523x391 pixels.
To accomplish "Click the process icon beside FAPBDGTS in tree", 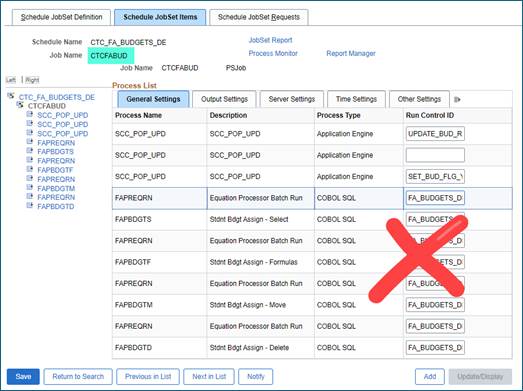I will coord(30,151).
